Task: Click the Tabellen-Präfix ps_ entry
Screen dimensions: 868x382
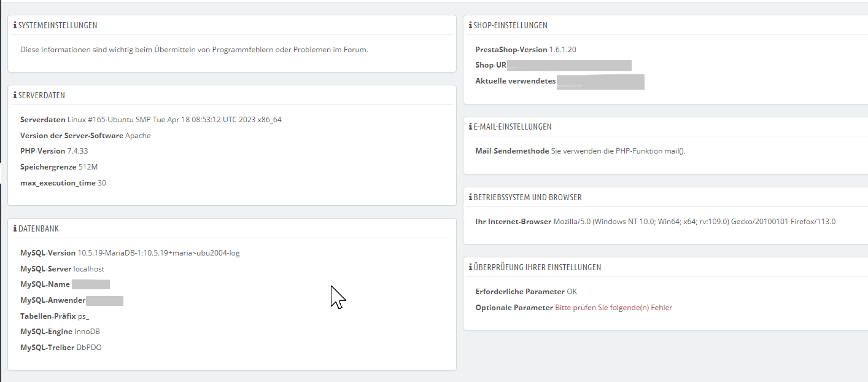Action: pos(83,316)
